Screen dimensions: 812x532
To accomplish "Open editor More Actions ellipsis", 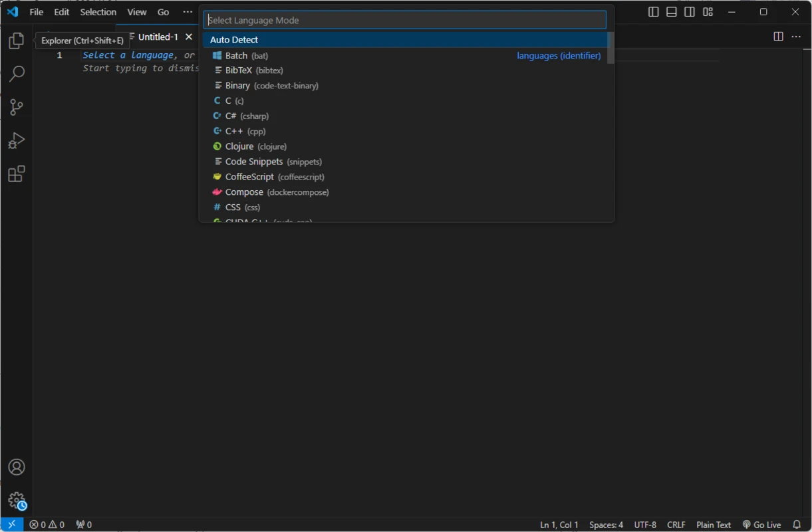I will pyautogui.click(x=795, y=37).
